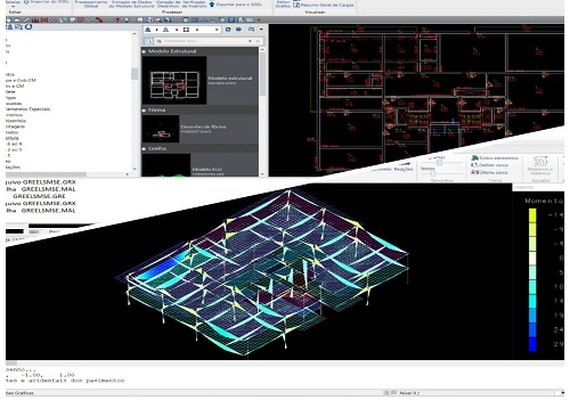Collapse the Modelo Estrutural section

pyautogui.click(x=144, y=52)
